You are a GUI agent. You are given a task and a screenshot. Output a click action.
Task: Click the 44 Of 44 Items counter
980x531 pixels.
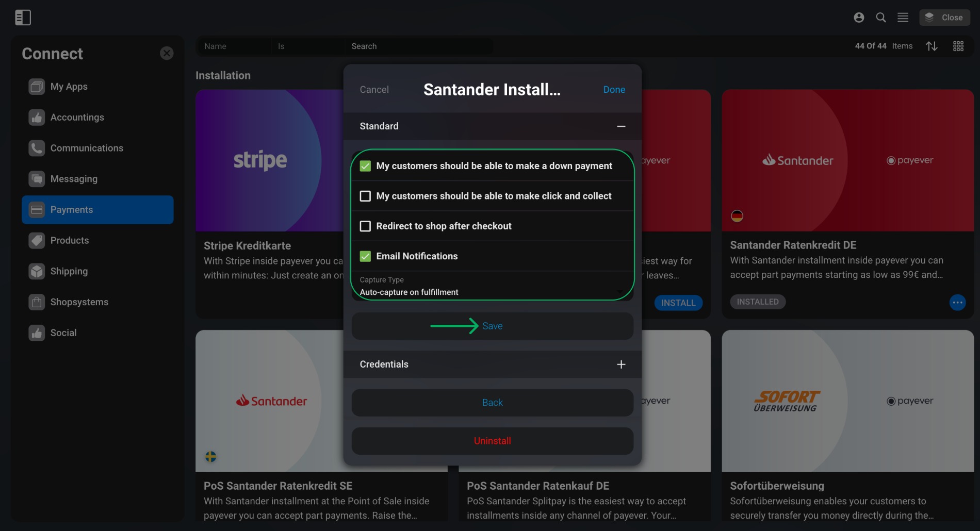884,46
